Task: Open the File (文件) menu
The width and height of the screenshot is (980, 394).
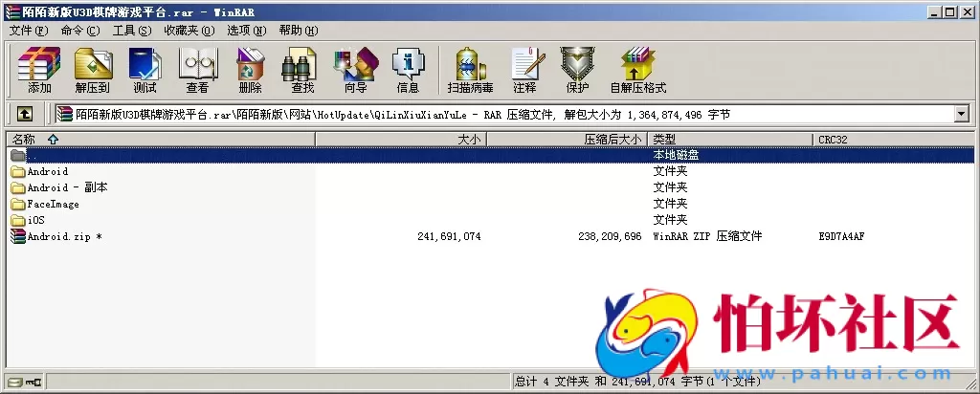Action: tap(29, 31)
